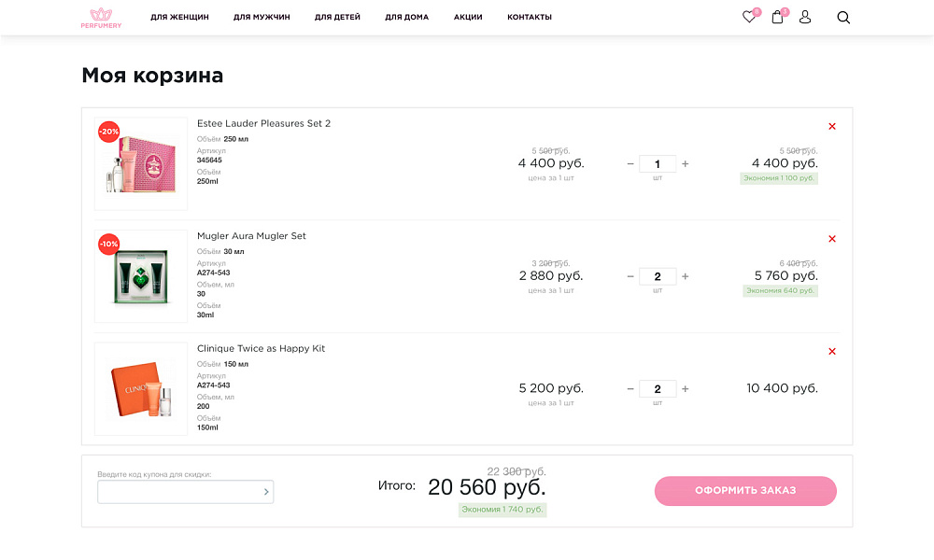Open the wishlist heart icon

pyautogui.click(x=748, y=17)
